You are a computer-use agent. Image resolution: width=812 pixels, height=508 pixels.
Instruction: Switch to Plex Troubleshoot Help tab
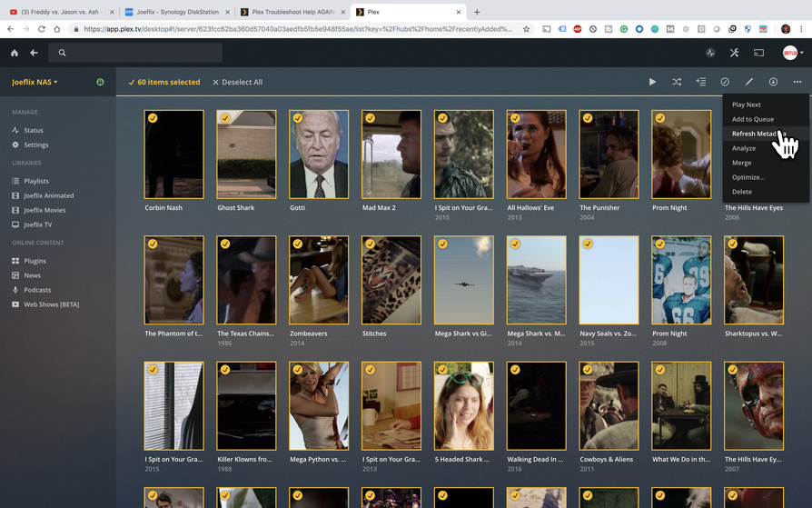(292, 12)
